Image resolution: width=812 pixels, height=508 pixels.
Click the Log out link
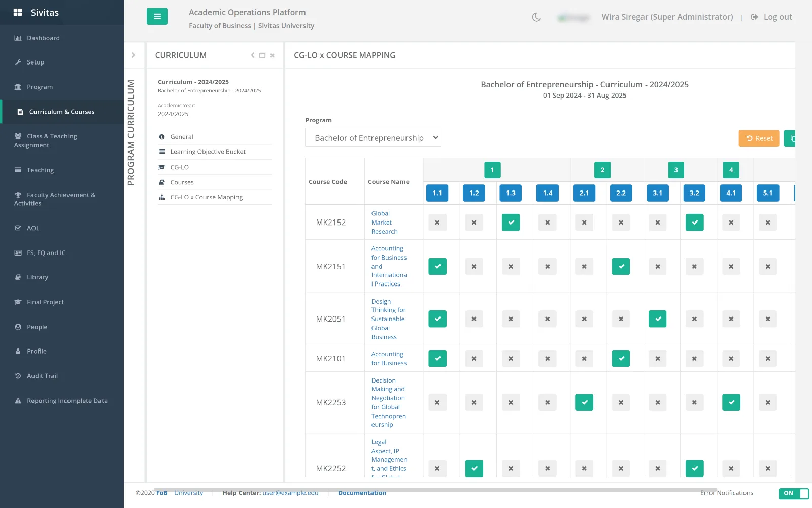click(x=777, y=17)
